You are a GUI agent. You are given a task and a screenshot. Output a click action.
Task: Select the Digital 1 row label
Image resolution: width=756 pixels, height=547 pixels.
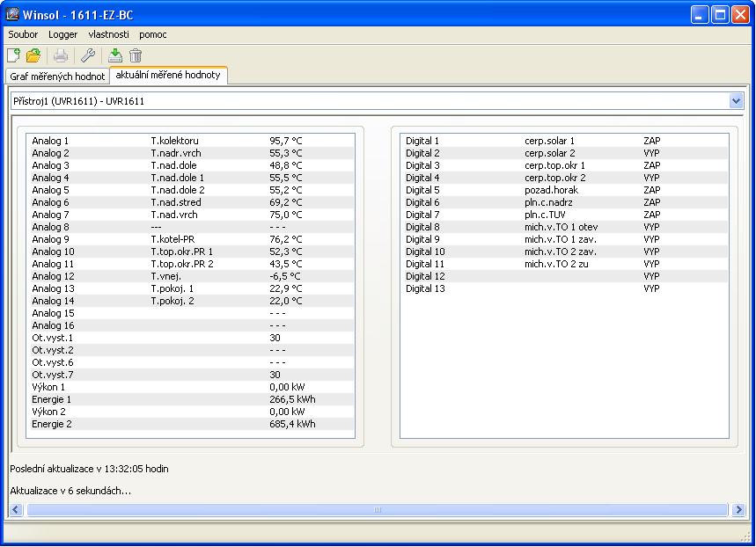tap(422, 141)
